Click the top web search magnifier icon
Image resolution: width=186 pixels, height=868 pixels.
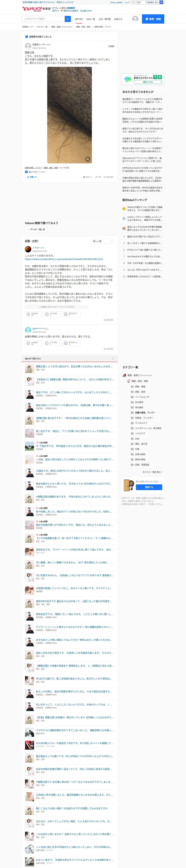161,2
